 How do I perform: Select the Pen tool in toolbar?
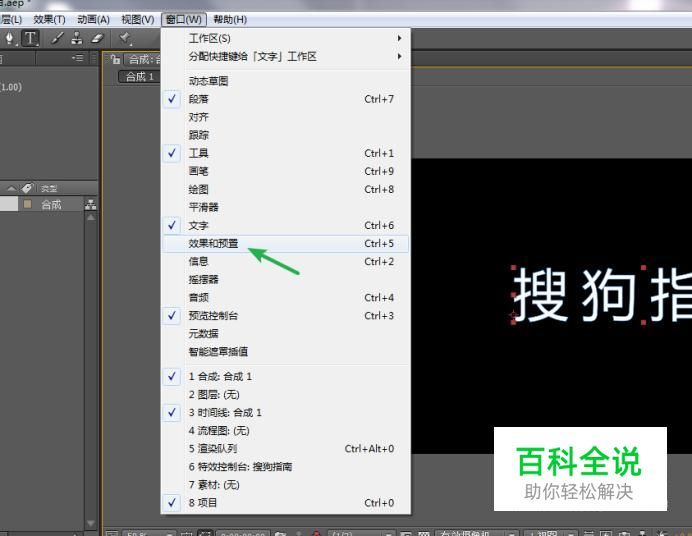coord(9,39)
